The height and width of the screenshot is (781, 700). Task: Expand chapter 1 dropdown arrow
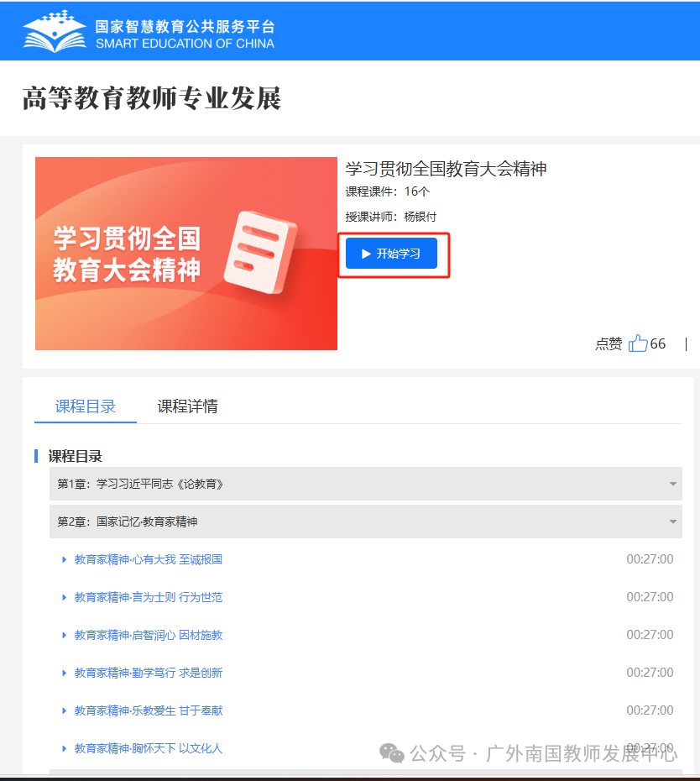(x=672, y=485)
